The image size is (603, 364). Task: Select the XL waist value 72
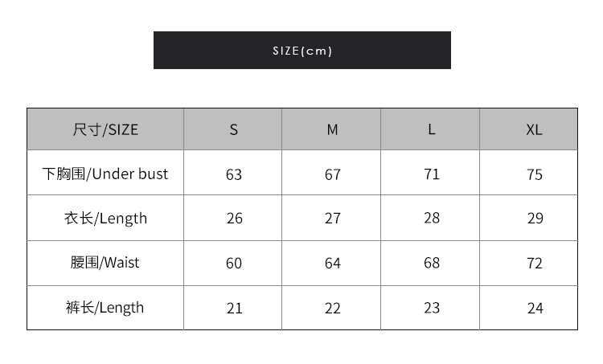click(x=535, y=264)
